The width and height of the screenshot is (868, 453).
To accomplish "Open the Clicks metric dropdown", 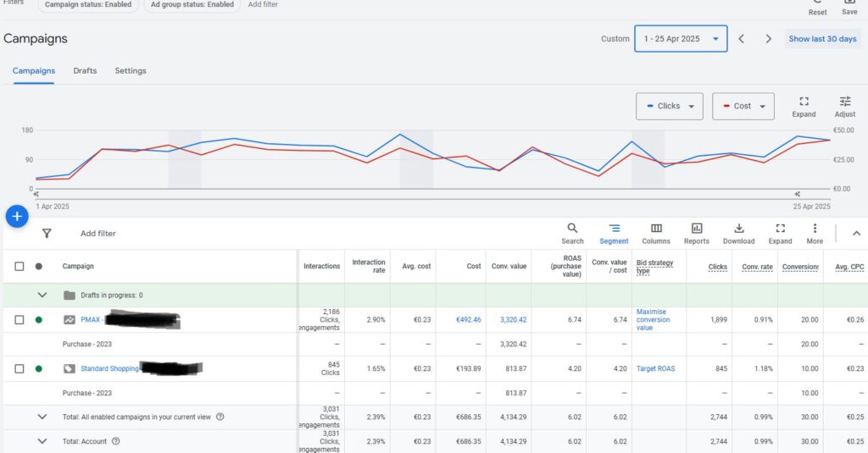I will pos(670,106).
